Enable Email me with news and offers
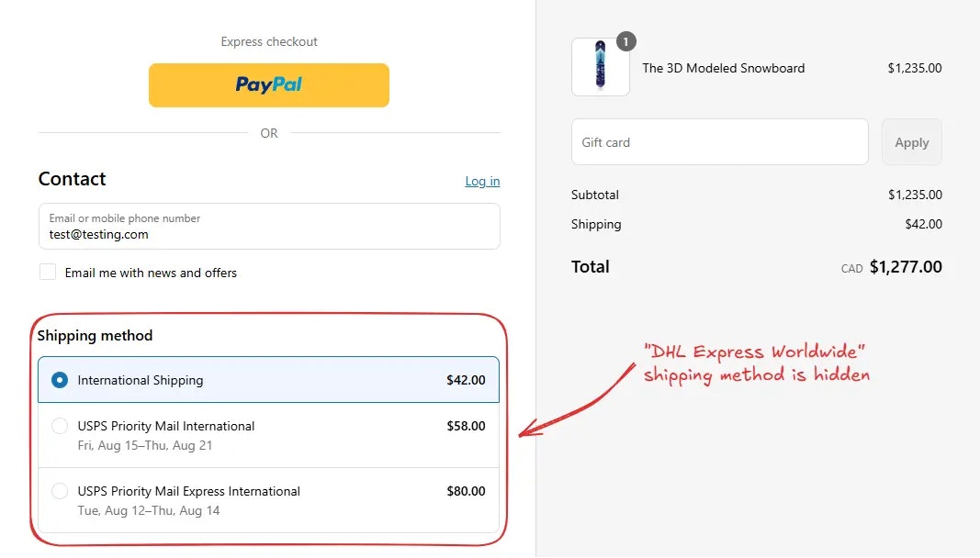Viewport: 980px width, 558px height. pyautogui.click(x=48, y=272)
